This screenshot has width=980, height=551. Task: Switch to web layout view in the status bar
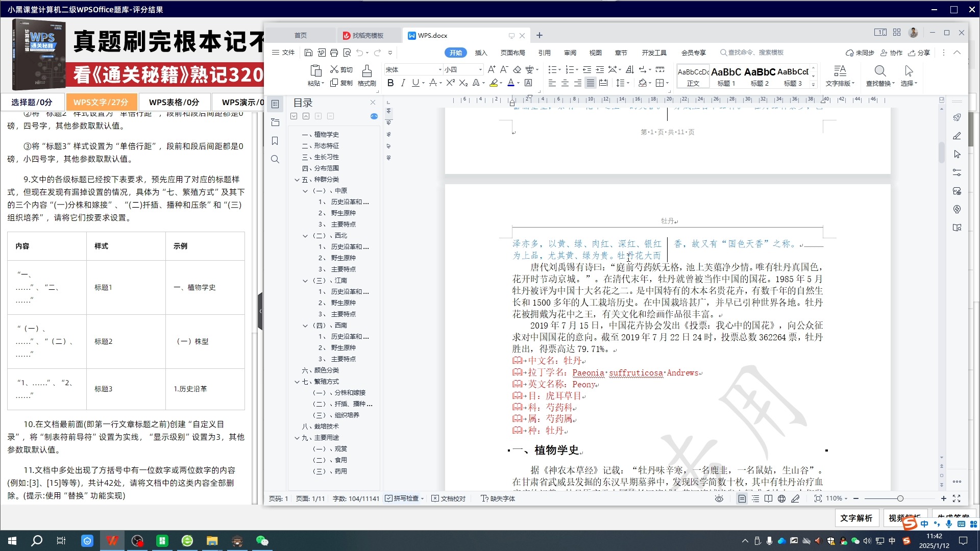pyautogui.click(x=781, y=498)
